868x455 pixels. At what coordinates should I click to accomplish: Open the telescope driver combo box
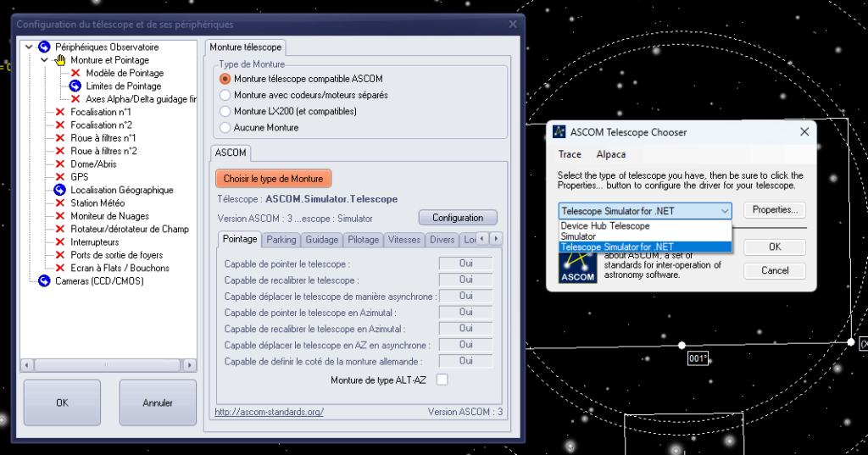click(645, 211)
